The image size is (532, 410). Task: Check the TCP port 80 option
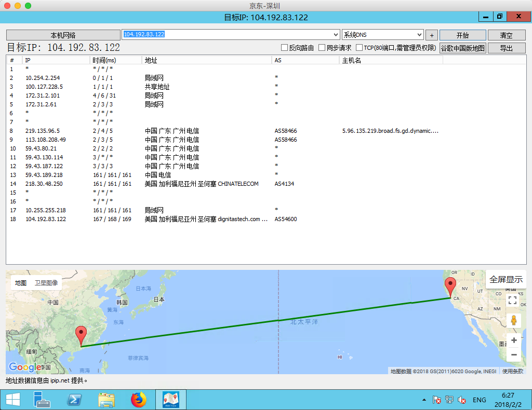[x=360, y=48]
